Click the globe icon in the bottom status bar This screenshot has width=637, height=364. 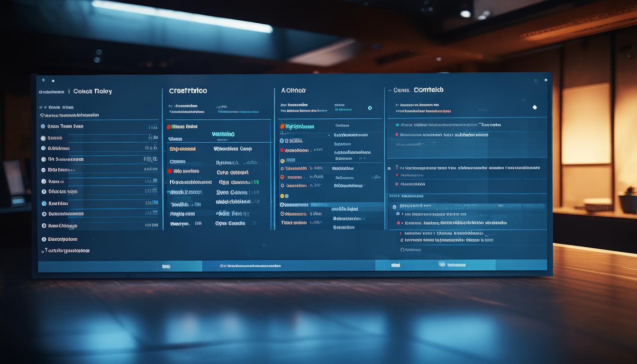tap(442, 265)
